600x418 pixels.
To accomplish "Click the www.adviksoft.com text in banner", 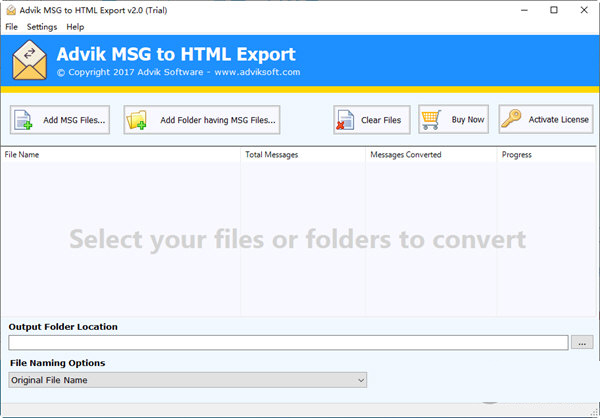I will [257, 72].
